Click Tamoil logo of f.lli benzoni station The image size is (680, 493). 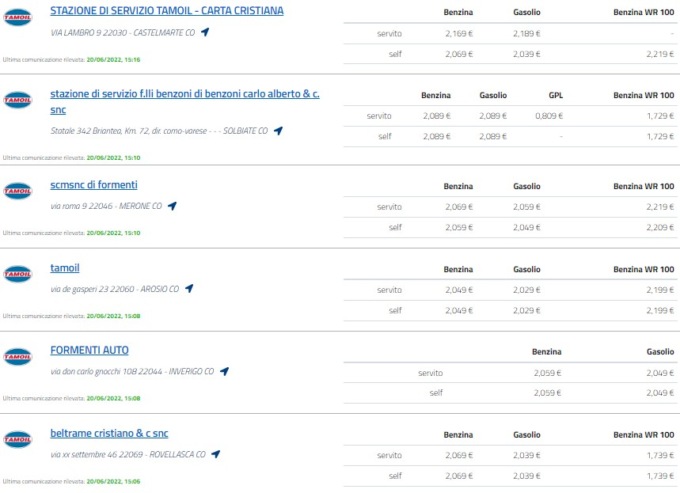[17, 100]
